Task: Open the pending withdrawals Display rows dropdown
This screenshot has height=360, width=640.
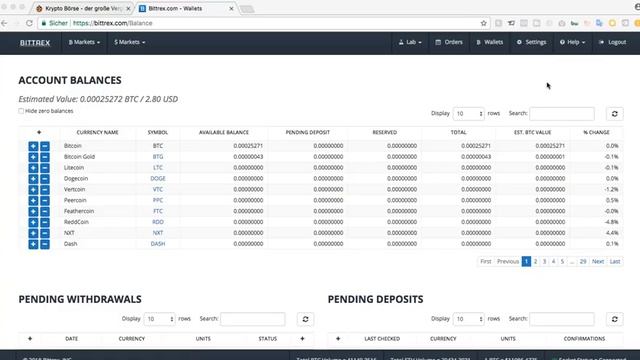Action: pyautogui.click(x=159, y=319)
